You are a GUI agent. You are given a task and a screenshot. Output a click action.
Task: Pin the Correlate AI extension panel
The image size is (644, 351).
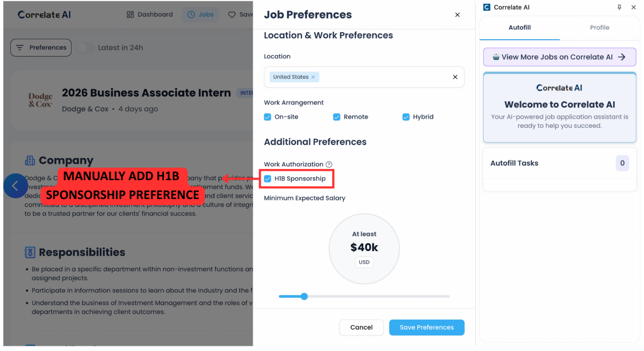[x=620, y=7]
